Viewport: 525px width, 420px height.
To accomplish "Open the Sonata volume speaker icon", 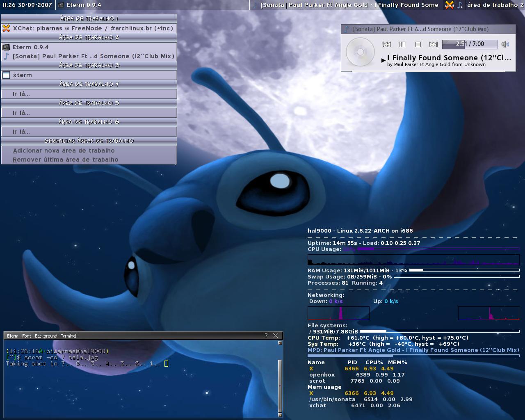I will coord(505,44).
